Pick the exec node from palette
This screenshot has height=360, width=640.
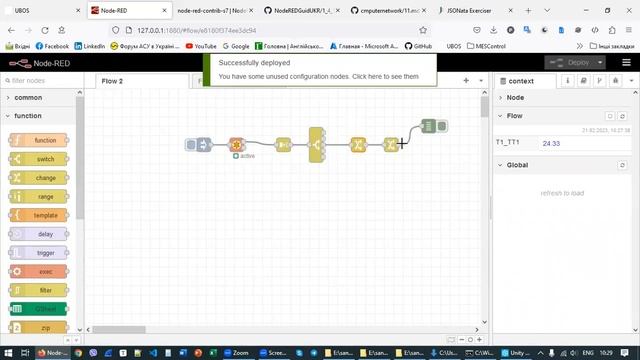[39, 271]
